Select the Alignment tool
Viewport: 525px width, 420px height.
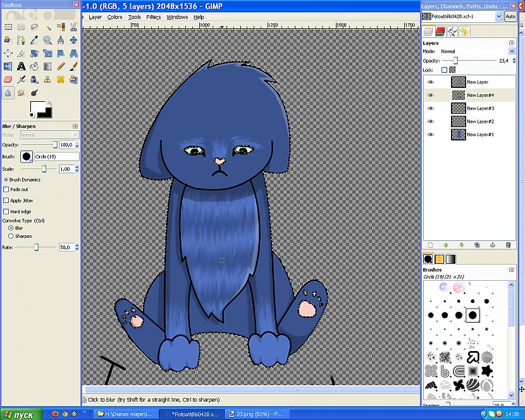click(x=8, y=53)
